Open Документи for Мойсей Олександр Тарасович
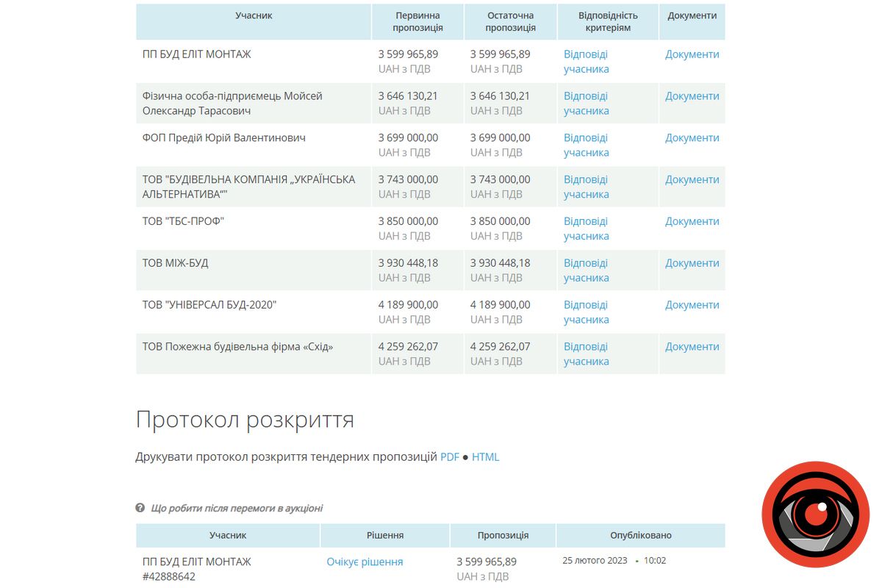Image resolution: width=882 pixels, height=588 pixels. click(692, 96)
